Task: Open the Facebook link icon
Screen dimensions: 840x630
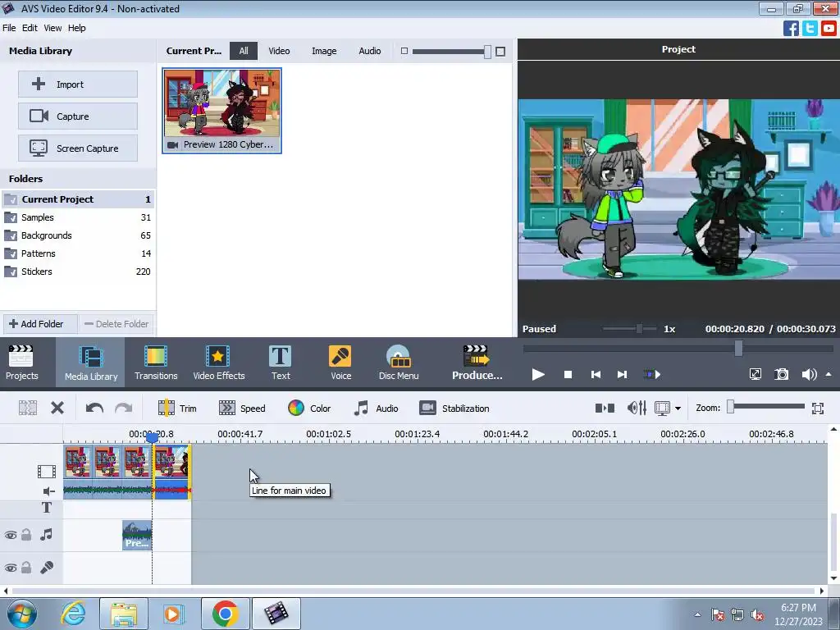Action: (791, 28)
